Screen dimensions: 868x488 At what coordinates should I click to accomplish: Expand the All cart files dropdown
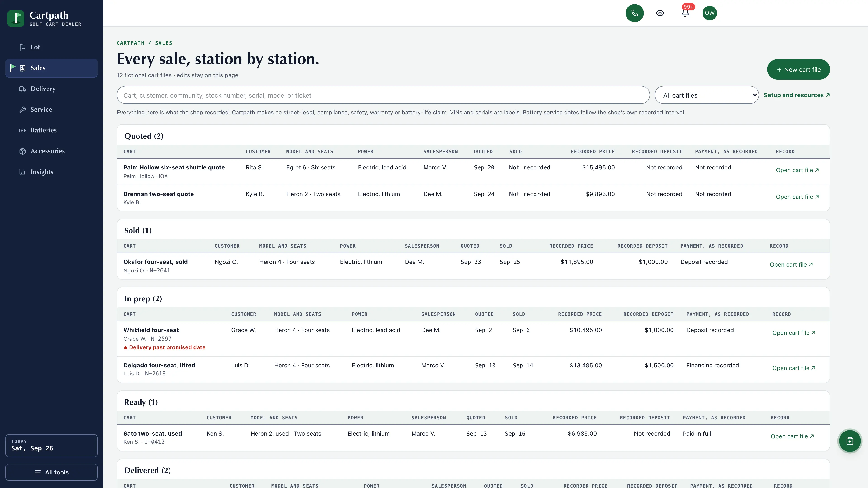tap(707, 95)
